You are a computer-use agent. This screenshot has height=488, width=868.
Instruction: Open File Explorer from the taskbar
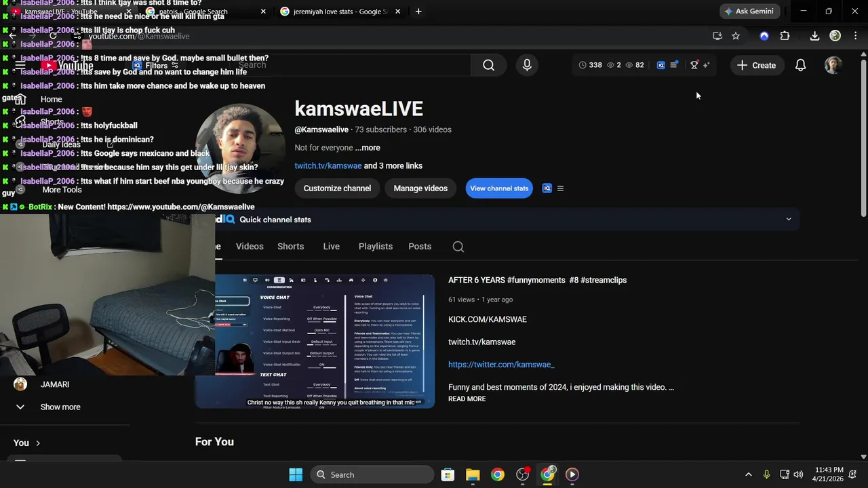pyautogui.click(x=473, y=474)
